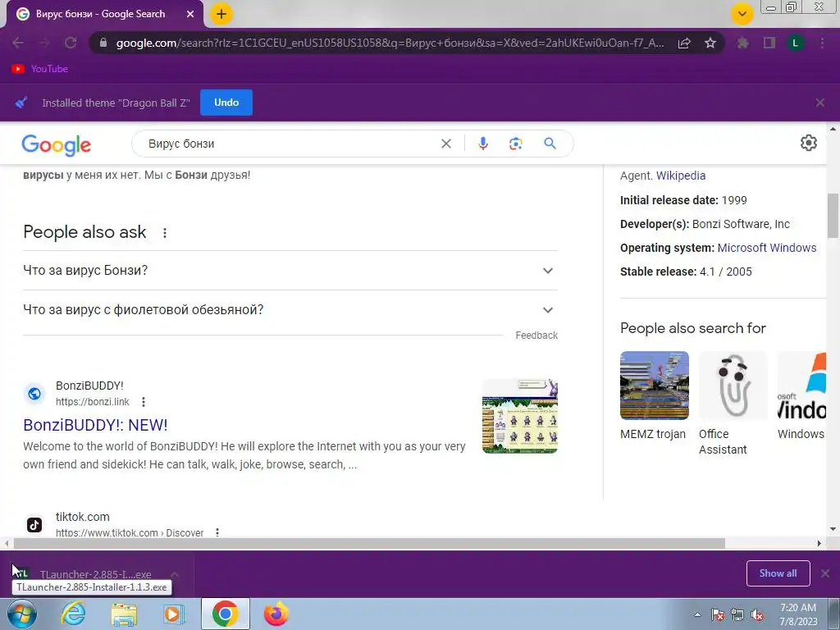Search by image with Lens icon

[516, 144]
